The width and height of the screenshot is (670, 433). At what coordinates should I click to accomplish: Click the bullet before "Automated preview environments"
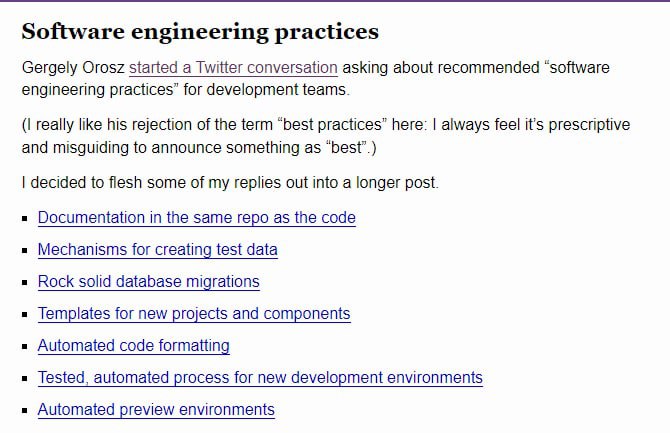coord(25,410)
